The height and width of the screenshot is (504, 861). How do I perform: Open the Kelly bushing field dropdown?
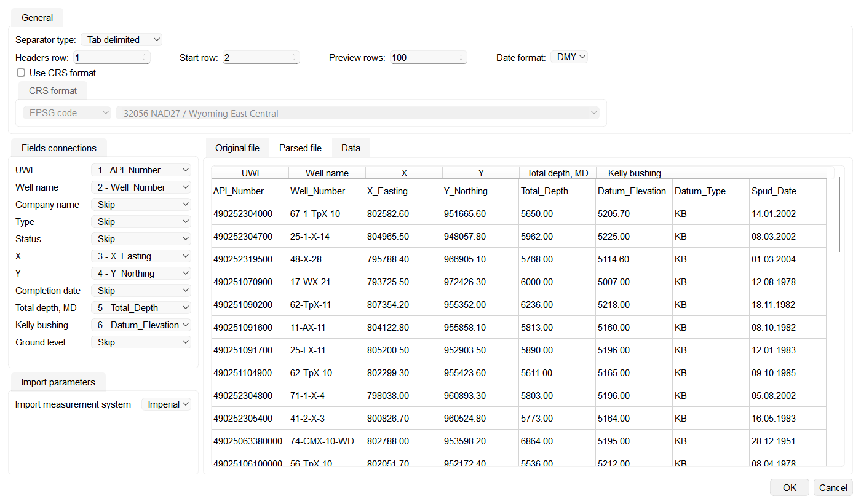click(x=141, y=325)
